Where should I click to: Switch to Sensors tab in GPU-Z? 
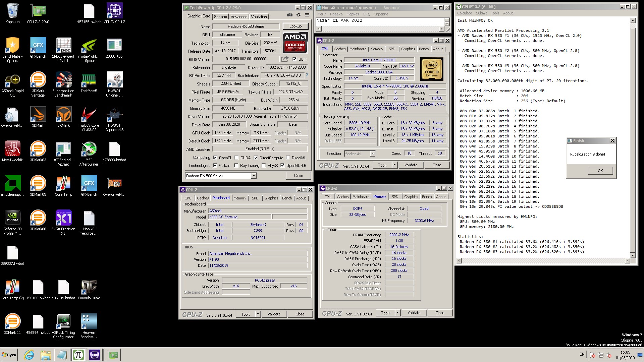(x=220, y=16)
